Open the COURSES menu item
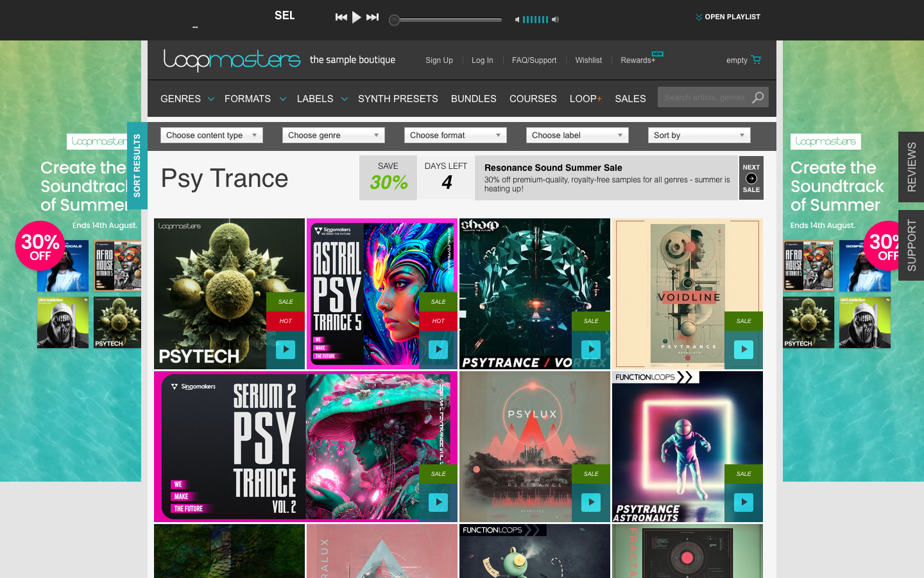This screenshot has width=924, height=578. 533,99
